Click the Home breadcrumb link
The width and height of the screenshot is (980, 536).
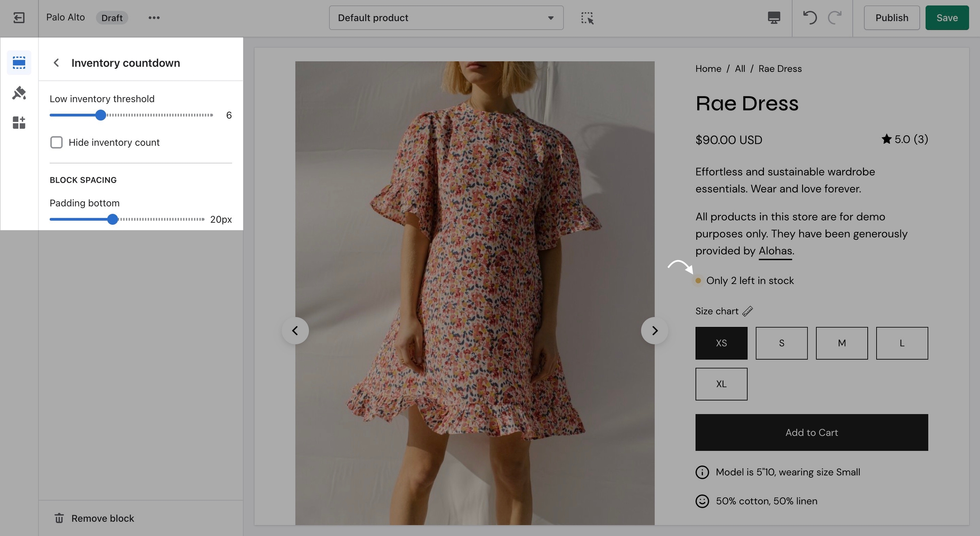click(x=708, y=69)
